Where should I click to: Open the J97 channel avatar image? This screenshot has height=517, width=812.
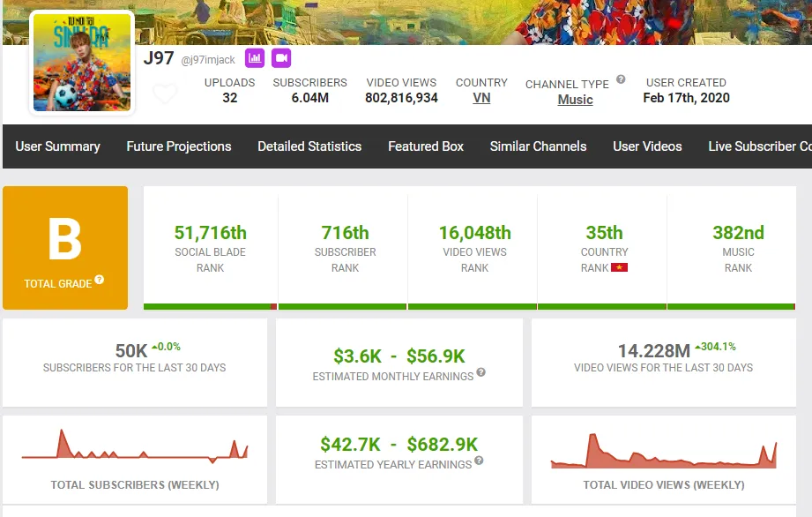click(x=82, y=64)
